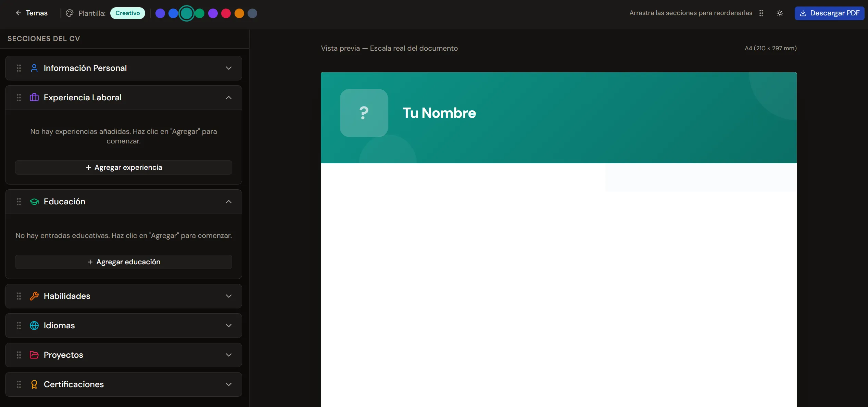Click the wrench icon of Habilidades
Image resolution: width=868 pixels, height=407 pixels.
click(34, 296)
